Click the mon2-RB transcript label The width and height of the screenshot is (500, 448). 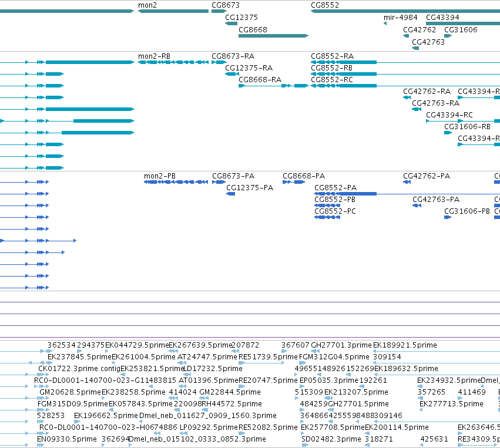154,56
